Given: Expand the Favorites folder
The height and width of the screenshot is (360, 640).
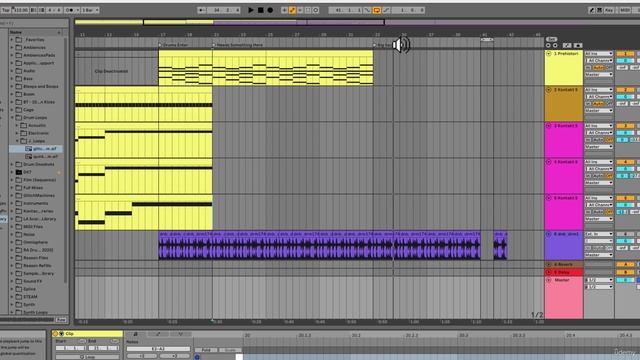Looking at the screenshot, I should click(x=12, y=40).
